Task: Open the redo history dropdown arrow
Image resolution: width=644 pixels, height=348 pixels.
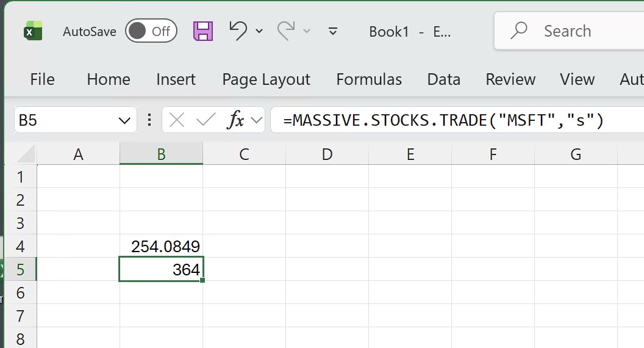Action: pyautogui.click(x=307, y=31)
